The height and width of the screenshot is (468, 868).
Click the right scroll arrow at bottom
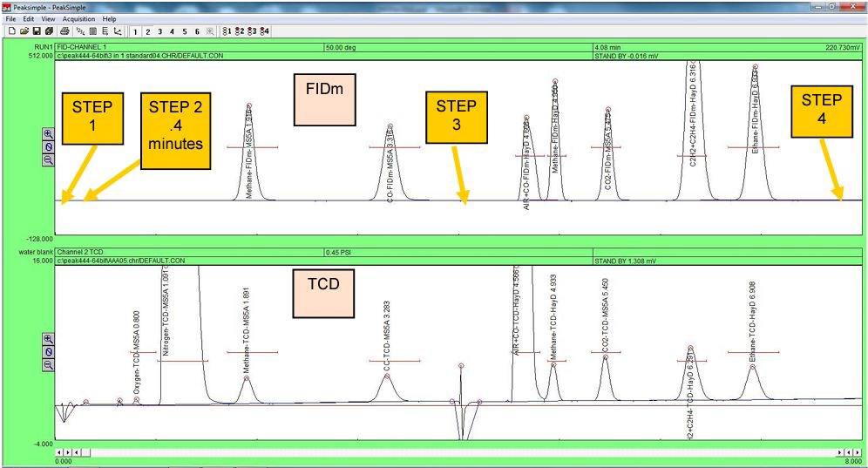coord(859,452)
